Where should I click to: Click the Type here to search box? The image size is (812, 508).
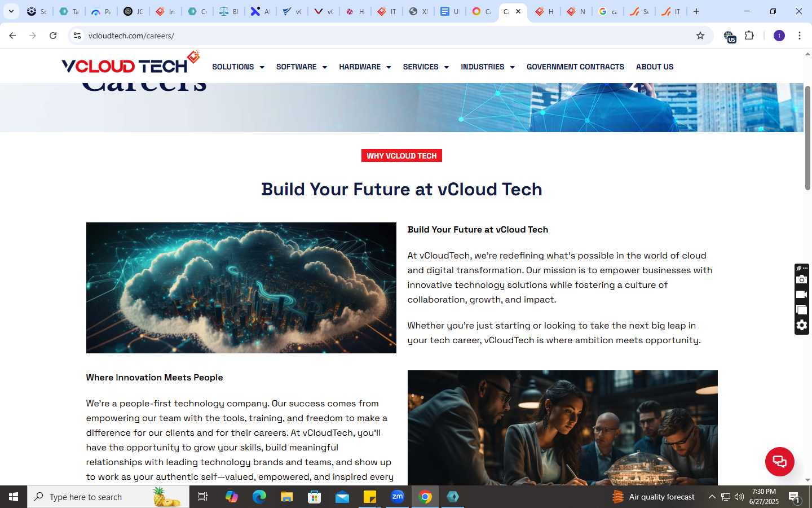click(x=108, y=497)
